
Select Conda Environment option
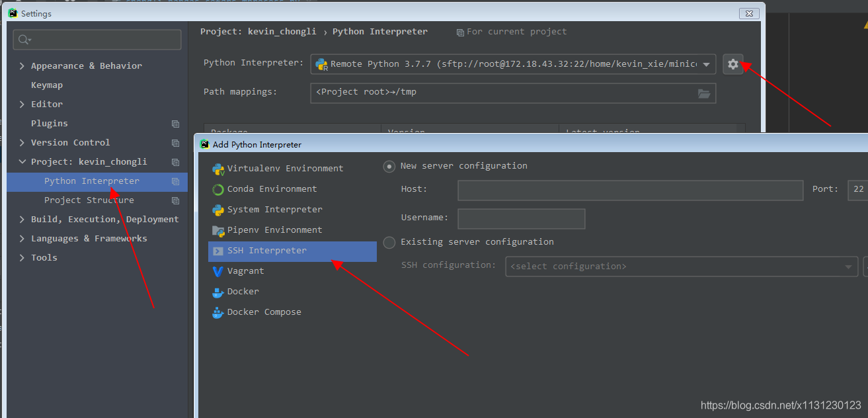[x=272, y=189]
